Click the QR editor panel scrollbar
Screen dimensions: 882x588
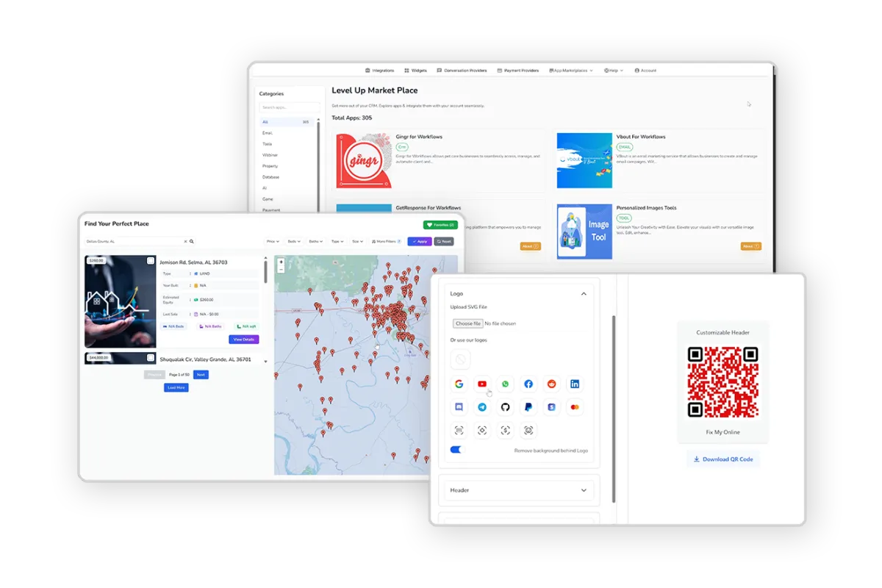point(614,409)
